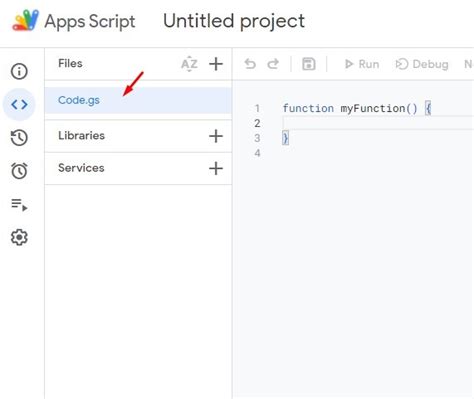Add a service with Services plus
474x399 pixels.
[x=216, y=168]
